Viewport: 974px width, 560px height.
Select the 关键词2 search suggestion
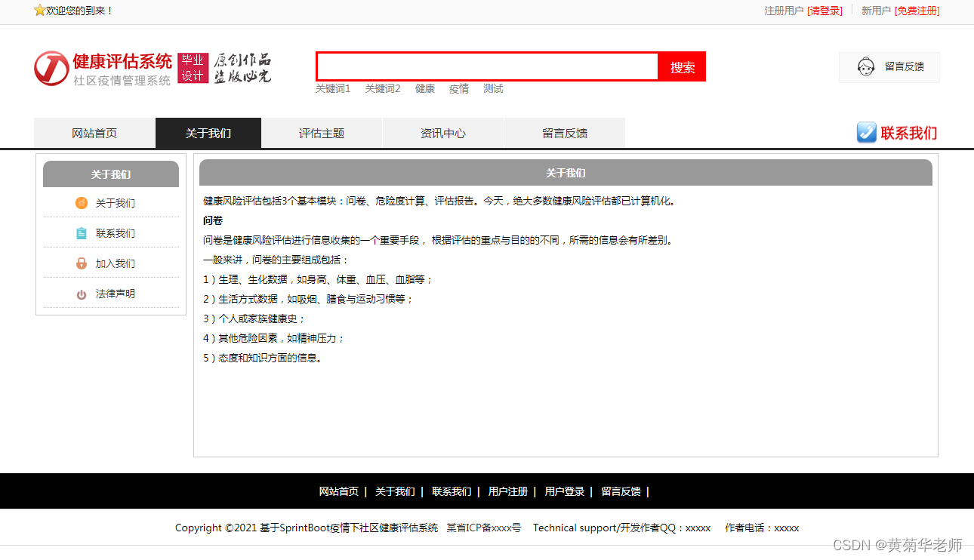click(383, 88)
